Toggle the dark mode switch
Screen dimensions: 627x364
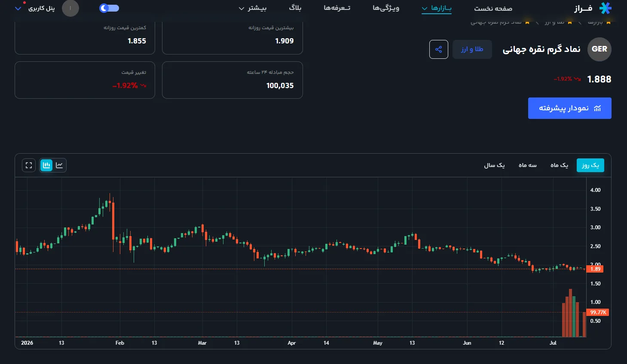click(x=109, y=8)
